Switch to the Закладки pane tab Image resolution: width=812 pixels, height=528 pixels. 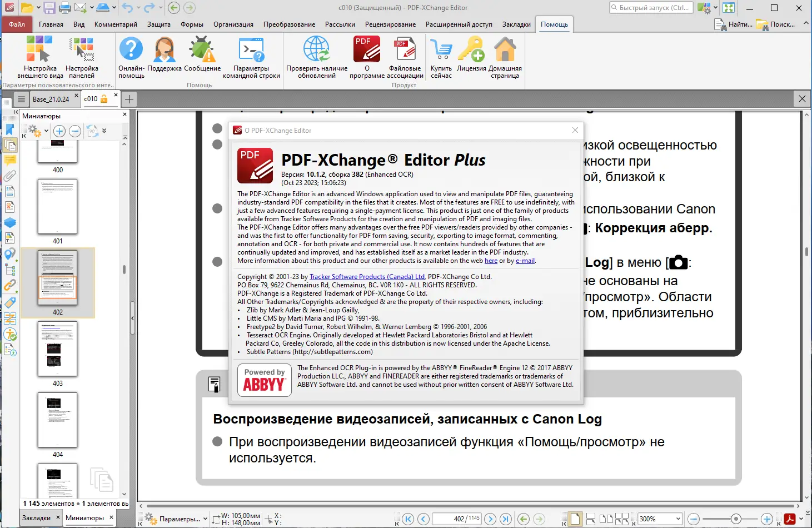[37, 518]
